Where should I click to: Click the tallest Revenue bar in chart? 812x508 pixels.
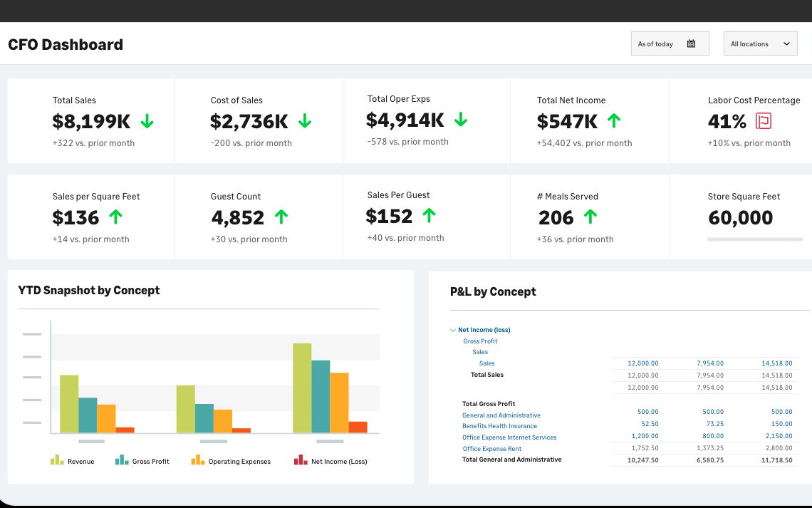302,388
